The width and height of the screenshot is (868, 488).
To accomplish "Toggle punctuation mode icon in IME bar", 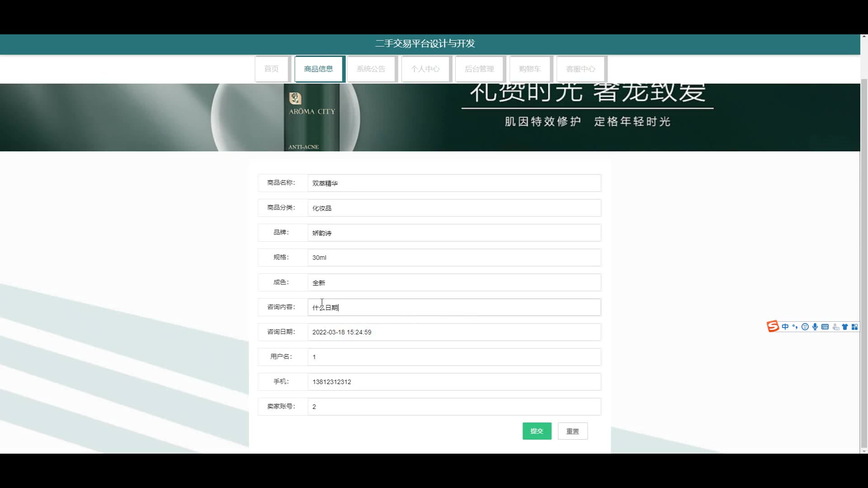I will pyautogui.click(x=795, y=327).
